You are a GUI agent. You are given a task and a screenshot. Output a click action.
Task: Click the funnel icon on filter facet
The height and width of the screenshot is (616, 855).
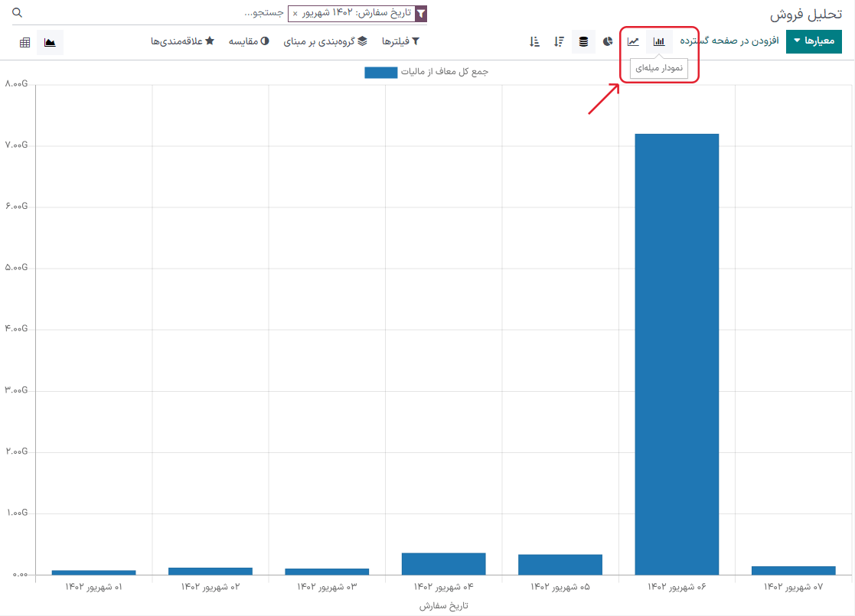(x=420, y=14)
